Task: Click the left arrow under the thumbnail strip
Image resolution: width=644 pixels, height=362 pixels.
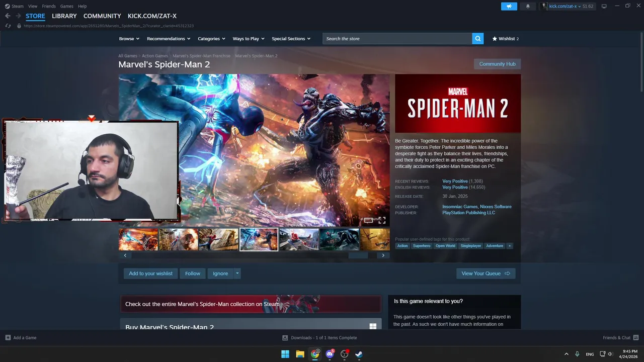Action: [125, 255]
